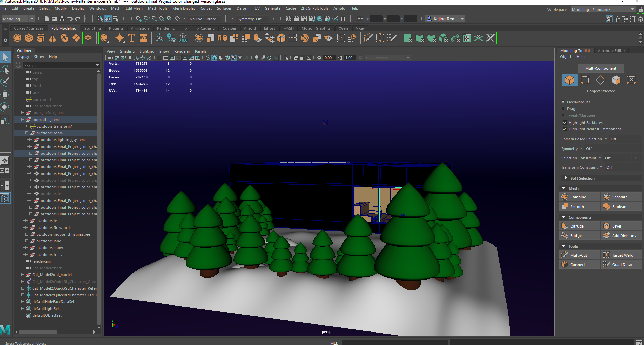Screen dimensions: 644x345
Task: Create a polygon sphere from the shelf
Action: point(17,38)
